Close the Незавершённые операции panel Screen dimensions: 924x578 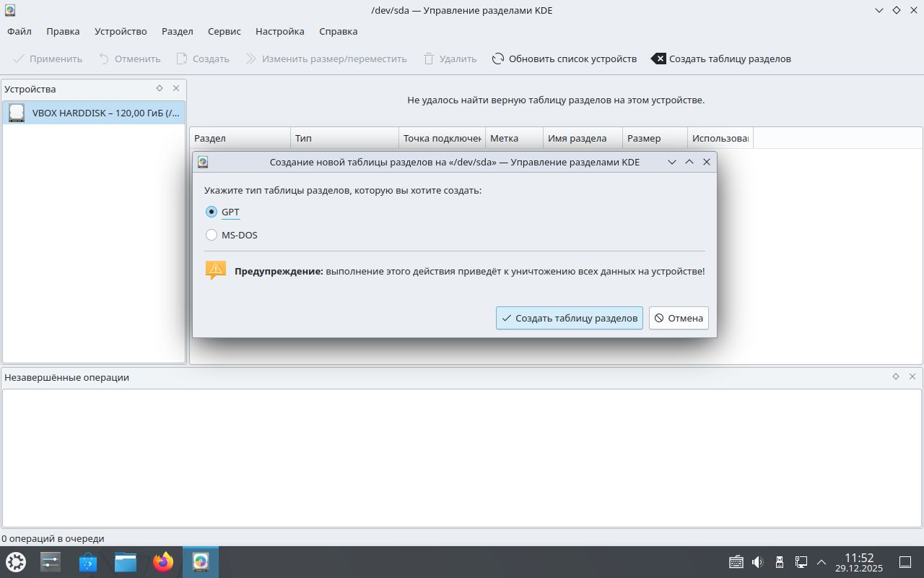pos(912,376)
